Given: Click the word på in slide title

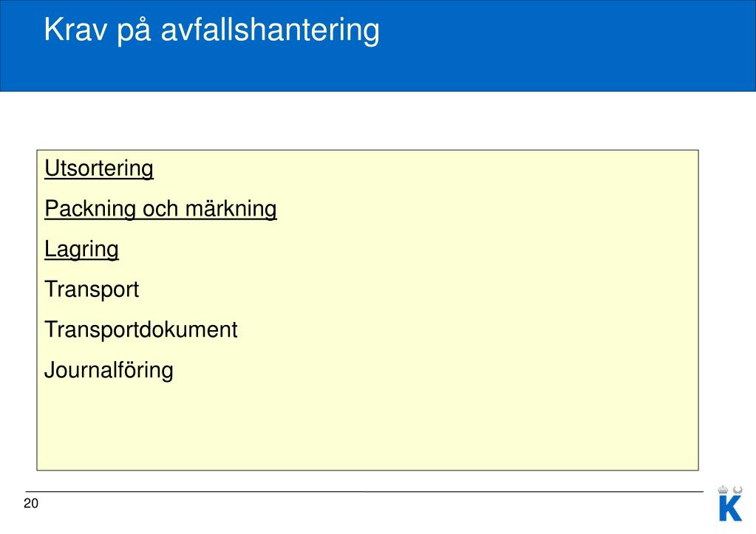Looking at the screenshot, I should coord(134,30).
